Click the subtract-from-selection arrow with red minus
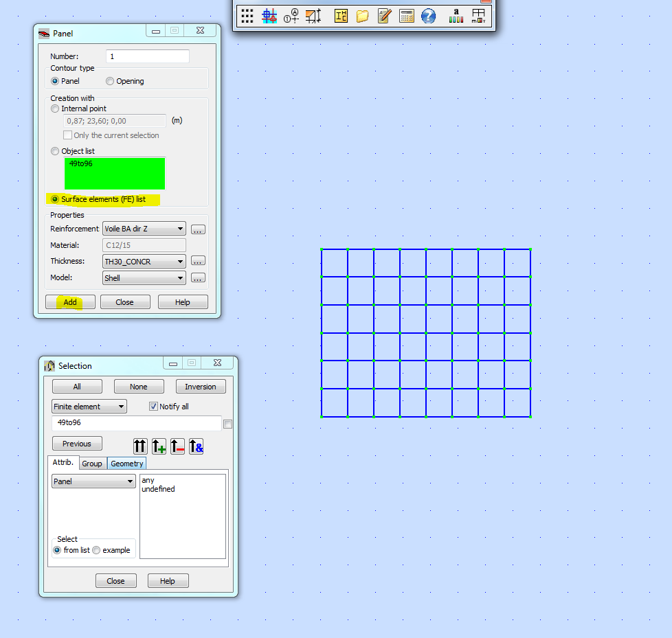The image size is (672, 638). pos(177,446)
